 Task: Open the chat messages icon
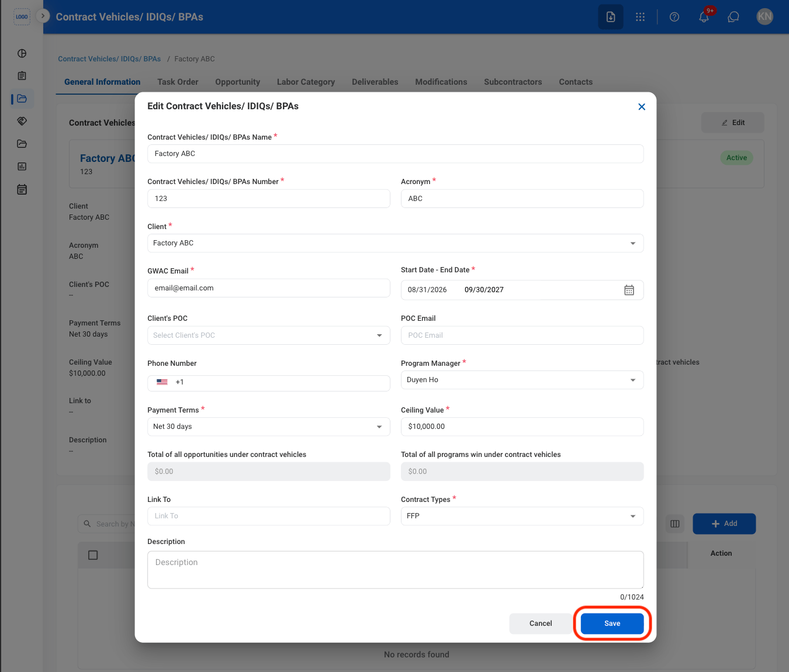(x=733, y=17)
